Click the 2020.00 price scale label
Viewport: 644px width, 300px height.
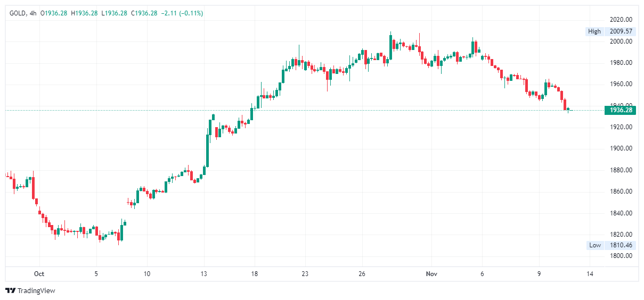(621, 20)
